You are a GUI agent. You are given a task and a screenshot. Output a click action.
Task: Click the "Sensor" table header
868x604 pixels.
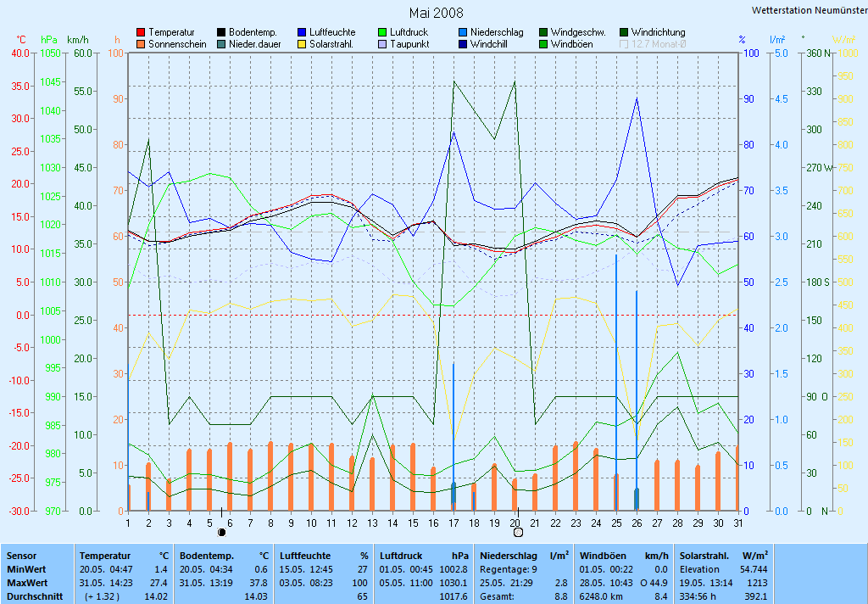(x=21, y=556)
